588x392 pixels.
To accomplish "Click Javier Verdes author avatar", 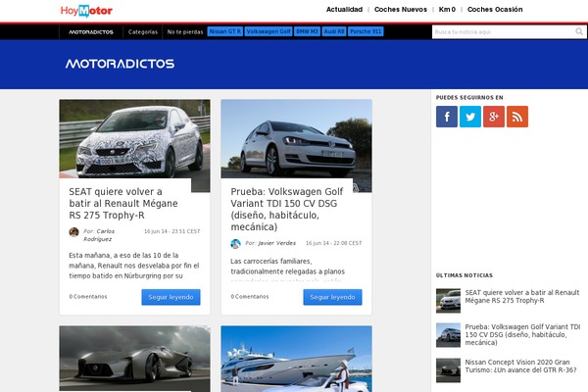I will pyautogui.click(x=235, y=244).
